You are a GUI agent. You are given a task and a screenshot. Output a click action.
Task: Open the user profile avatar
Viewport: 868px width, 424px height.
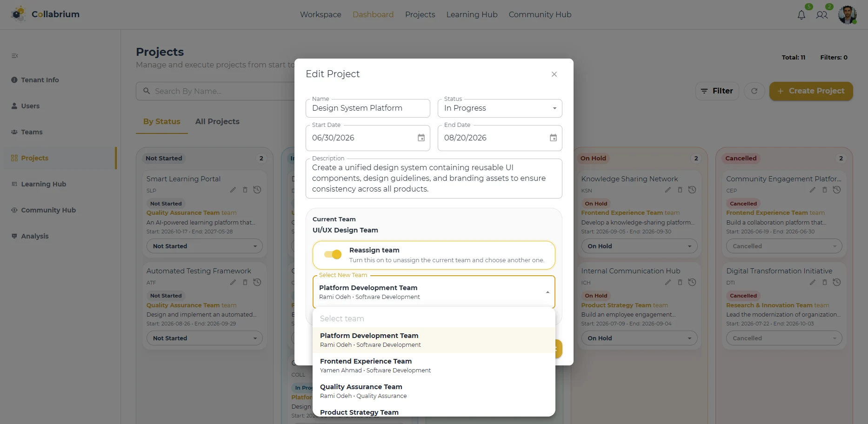pyautogui.click(x=848, y=15)
